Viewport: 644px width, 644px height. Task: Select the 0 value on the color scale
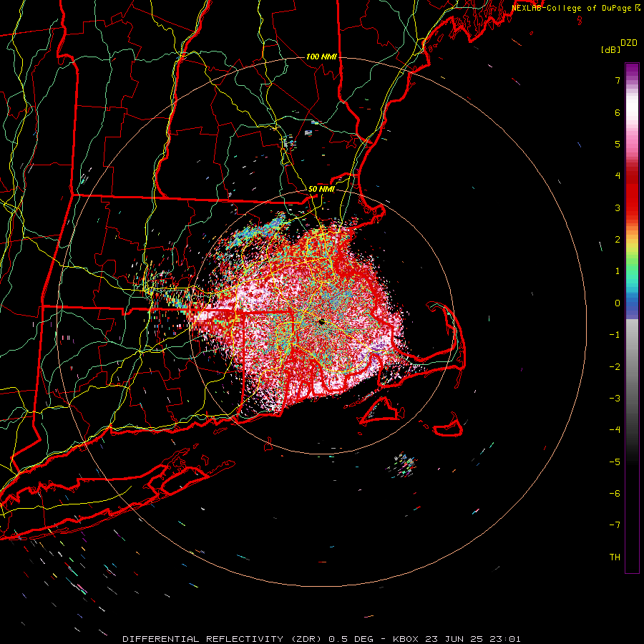pos(618,303)
